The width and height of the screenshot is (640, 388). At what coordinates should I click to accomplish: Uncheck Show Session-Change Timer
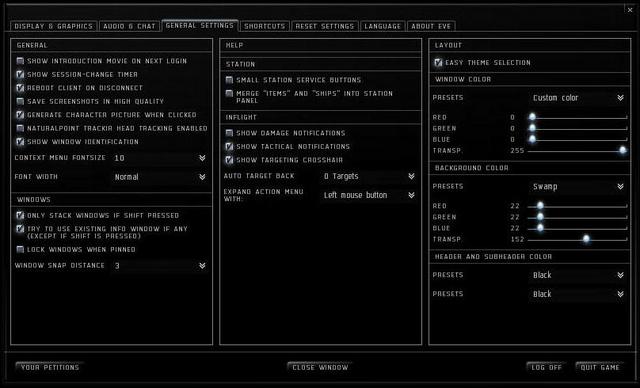coord(20,74)
